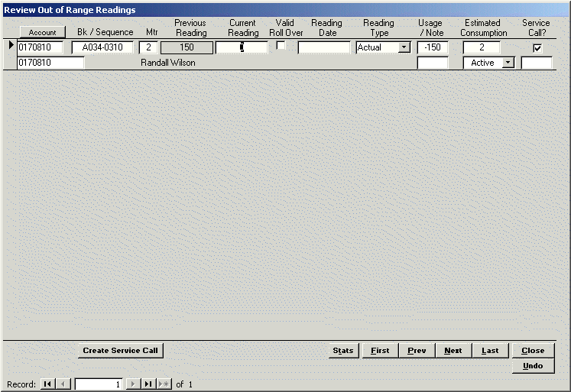
Task: Click the First button
Action: (380, 351)
